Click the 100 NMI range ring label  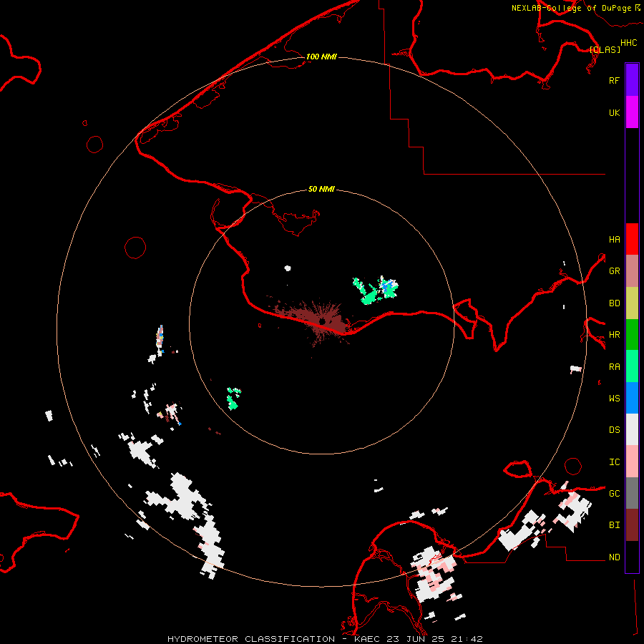coord(321,57)
